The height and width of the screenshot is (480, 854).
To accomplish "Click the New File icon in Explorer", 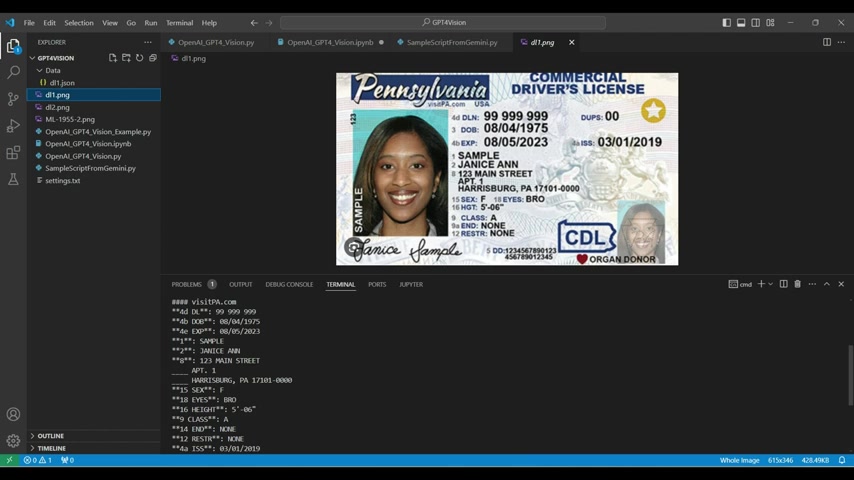I will pos(113,58).
